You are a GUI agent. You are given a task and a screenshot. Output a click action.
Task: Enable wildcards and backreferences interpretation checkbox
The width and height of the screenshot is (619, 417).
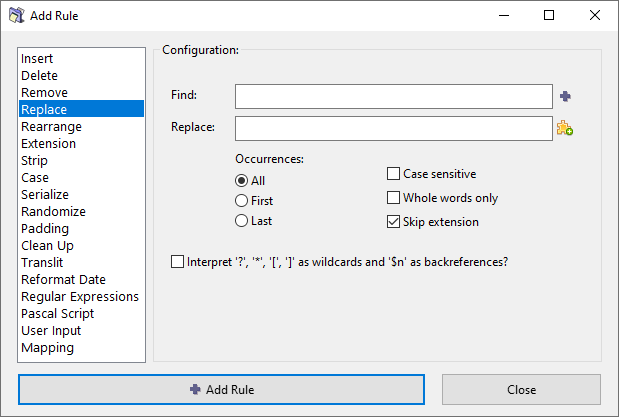pos(178,262)
